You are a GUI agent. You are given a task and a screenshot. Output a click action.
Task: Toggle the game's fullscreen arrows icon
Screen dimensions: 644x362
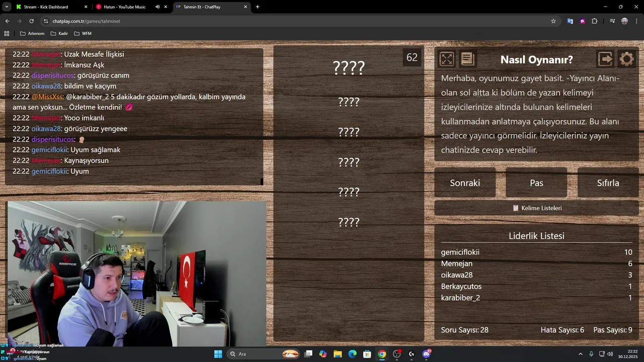click(x=447, y=59)
